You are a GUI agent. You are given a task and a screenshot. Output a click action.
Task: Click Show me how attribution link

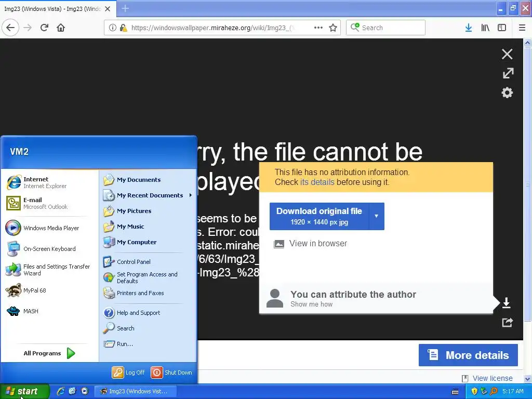pos(312,304)
